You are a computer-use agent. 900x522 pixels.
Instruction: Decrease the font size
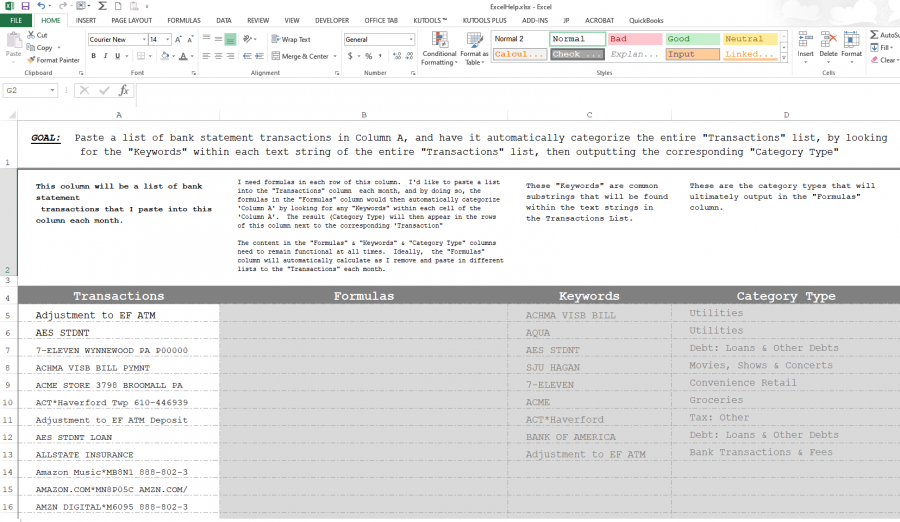pos(190,39)
